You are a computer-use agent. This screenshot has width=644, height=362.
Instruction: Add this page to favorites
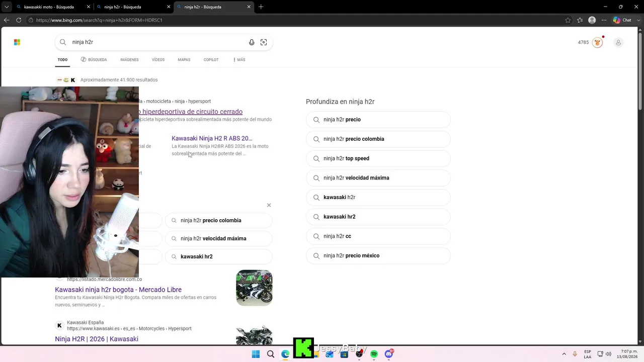(x=568, y=20)
